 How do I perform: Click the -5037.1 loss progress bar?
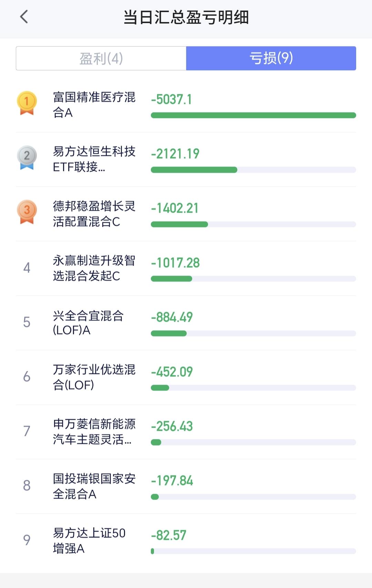[254, 115]
